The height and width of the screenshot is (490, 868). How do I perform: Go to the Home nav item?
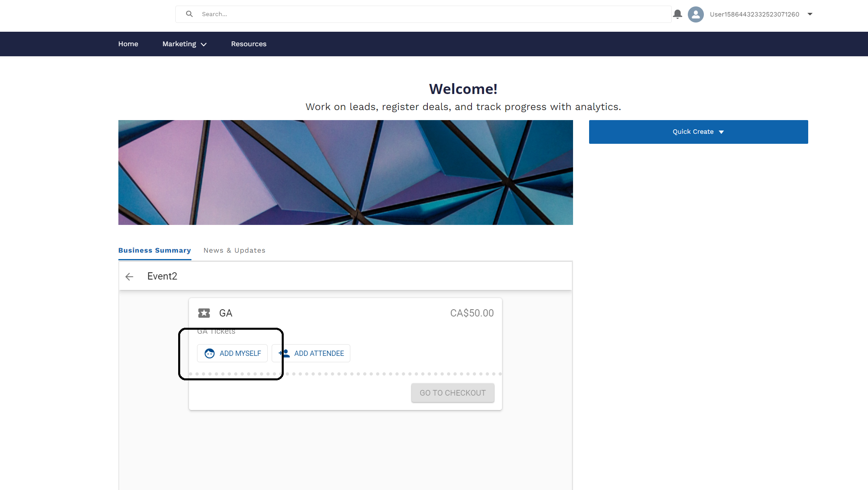(128, 44)
